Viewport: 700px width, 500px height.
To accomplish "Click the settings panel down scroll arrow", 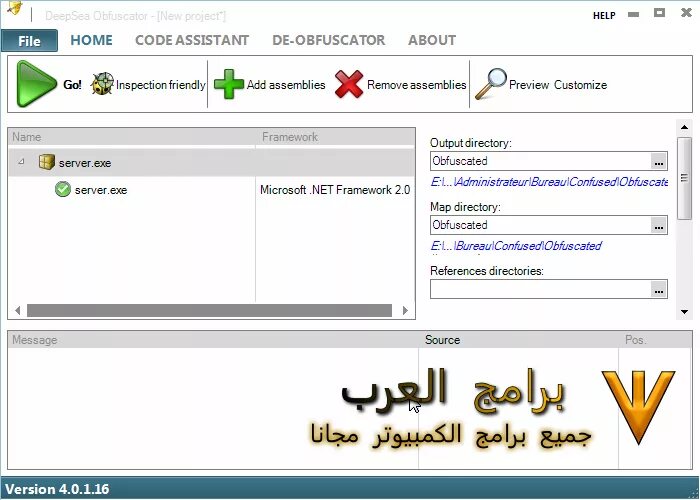I will tap(684, 312).
